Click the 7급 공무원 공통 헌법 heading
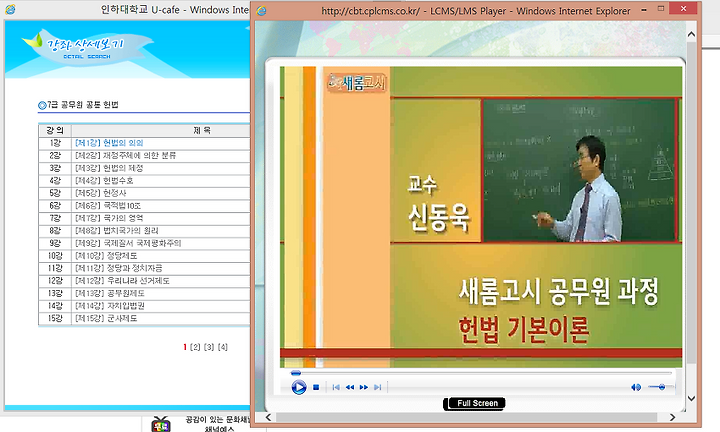Screen dimensions: 720x432 coord(83,105)
